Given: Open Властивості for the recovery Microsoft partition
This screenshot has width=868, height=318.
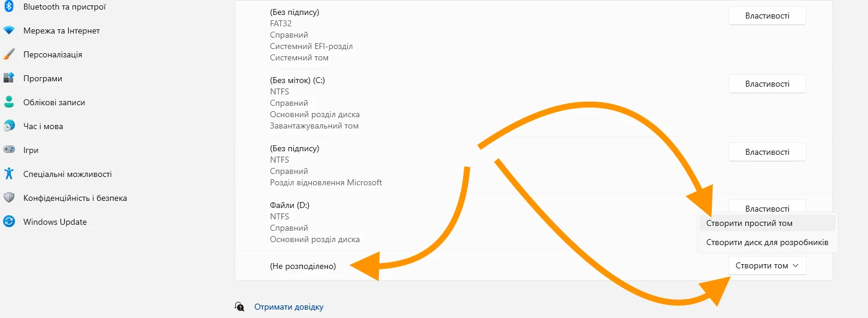Looking at the screenshot, I should pyautogui.click(x=767, y=152).
